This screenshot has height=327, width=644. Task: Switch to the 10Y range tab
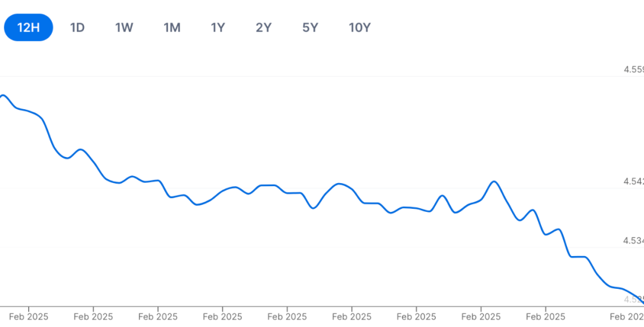(360, 27)
